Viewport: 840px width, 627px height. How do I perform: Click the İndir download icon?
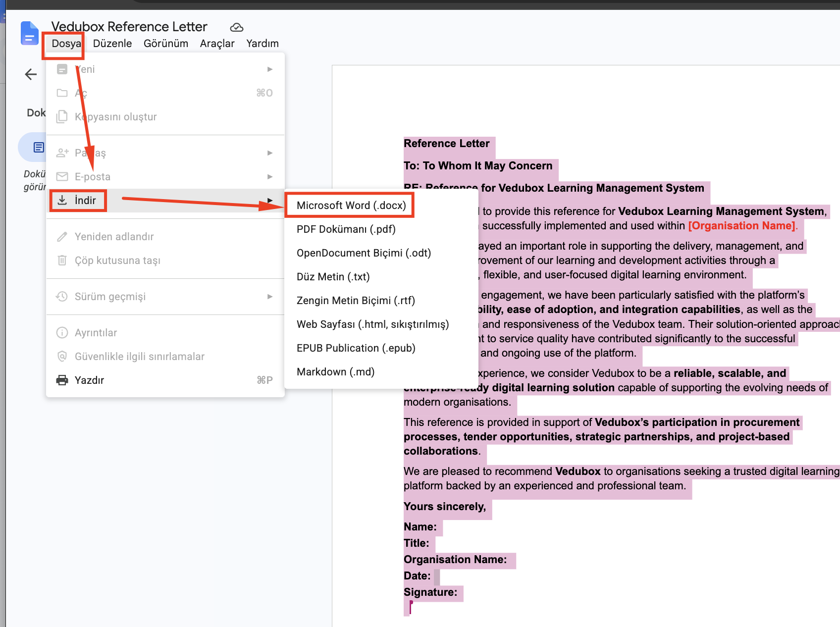[62, 200]
